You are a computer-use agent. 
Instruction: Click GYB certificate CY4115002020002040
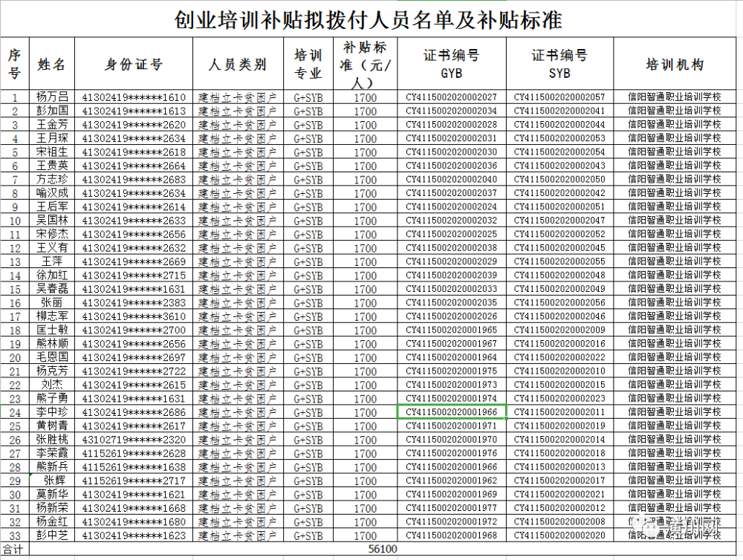(452, 179)
